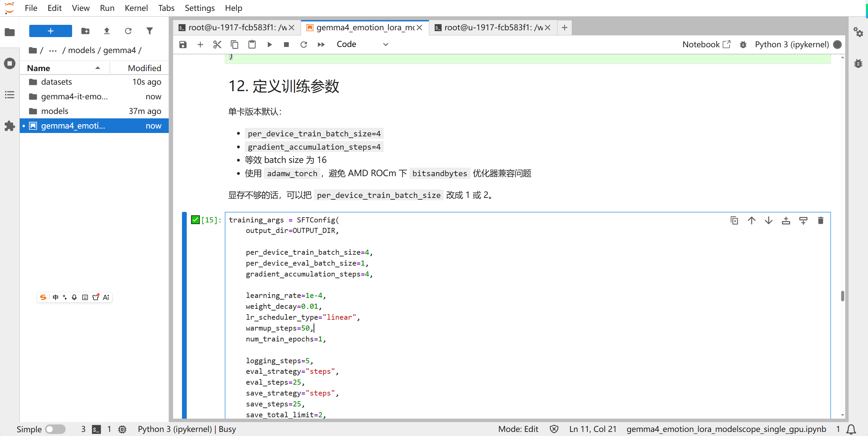
Task: Open the gemma4-it-emo... folder
Action: [94, 97]
